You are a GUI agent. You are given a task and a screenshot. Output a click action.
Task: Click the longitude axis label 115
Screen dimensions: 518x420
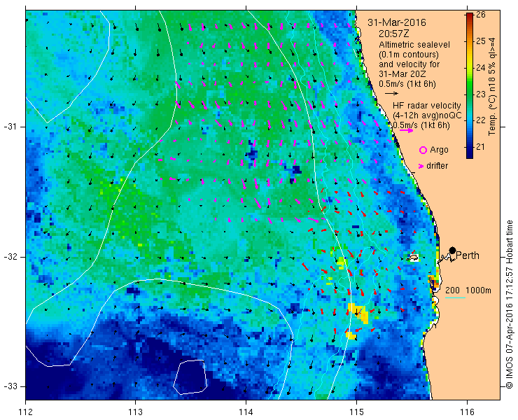click(356, 412)
